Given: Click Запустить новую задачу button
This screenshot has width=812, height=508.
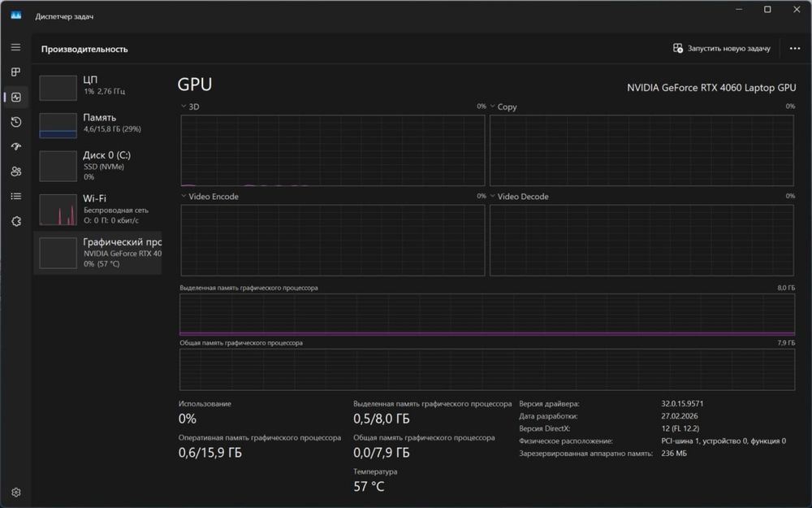Looking at the screenshot, I should point(721,48).
